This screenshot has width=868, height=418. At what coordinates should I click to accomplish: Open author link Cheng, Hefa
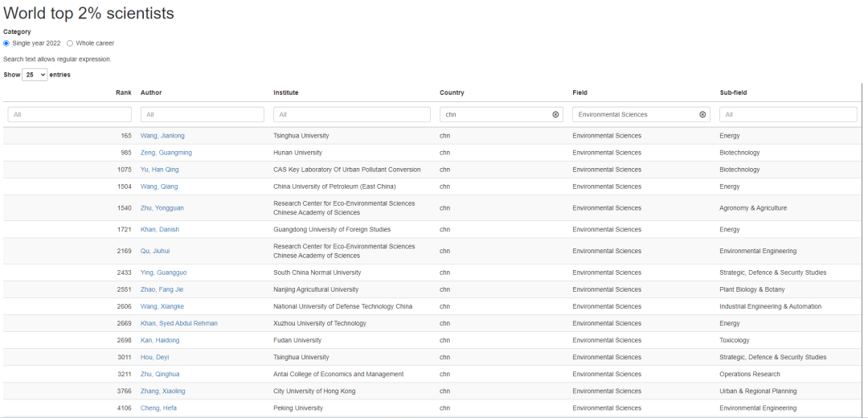pyautogui.click(x=158, y=408)
